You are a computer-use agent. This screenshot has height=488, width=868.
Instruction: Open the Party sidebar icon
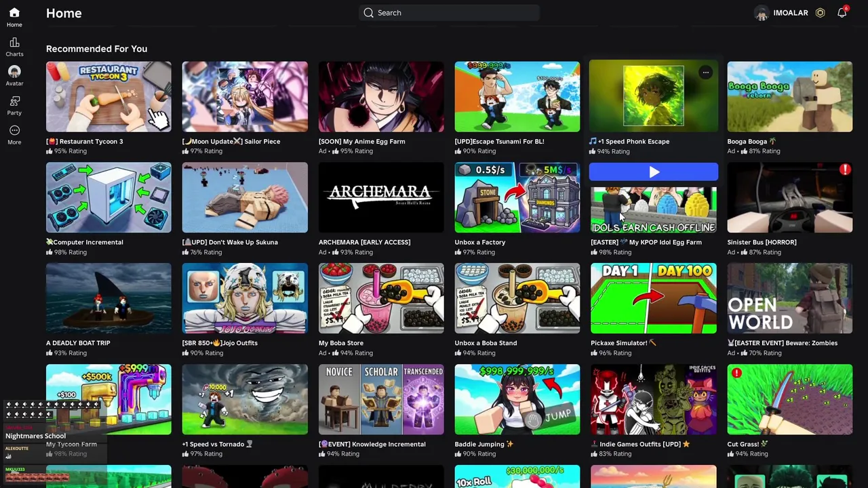tap(14, 101)
